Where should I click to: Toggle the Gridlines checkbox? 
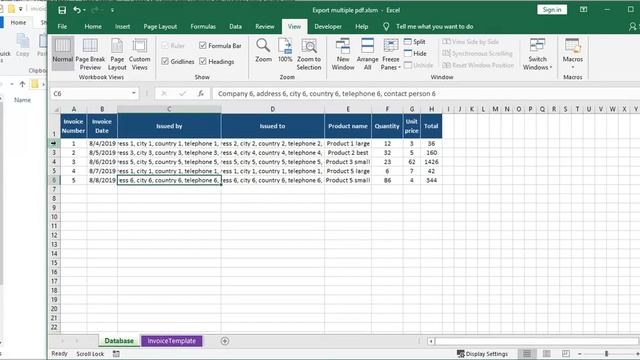[x=178, y=61]
